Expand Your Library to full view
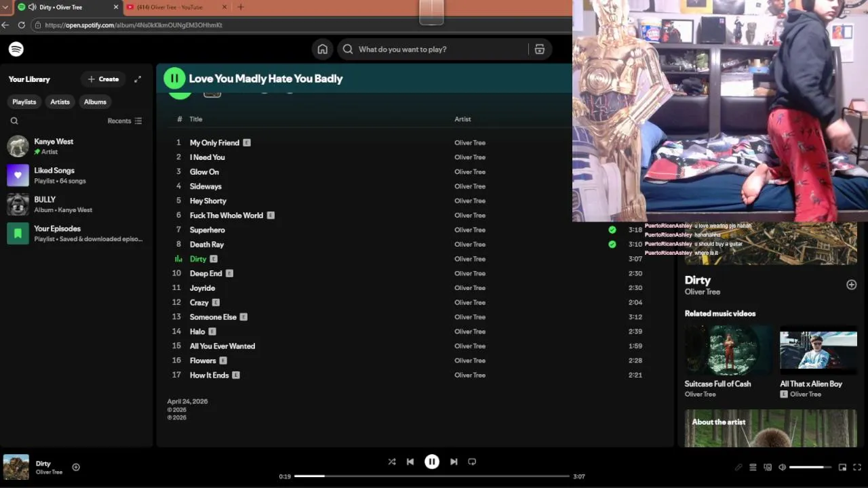 tap(138, 79)
